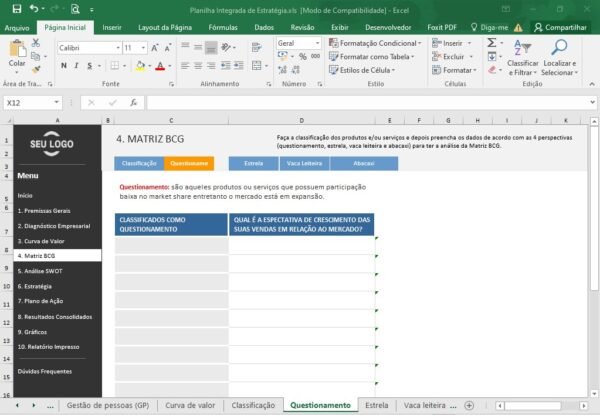Center text horizontally

(198, 66)
